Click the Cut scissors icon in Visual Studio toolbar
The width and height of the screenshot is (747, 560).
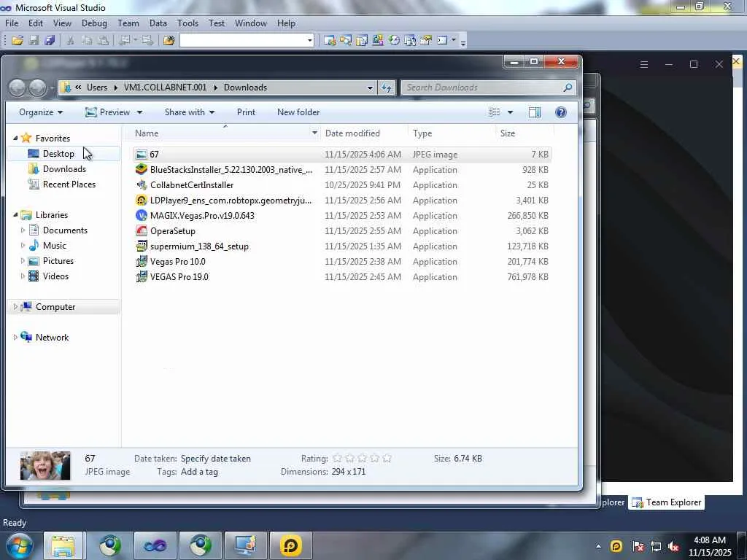[x=71, y=41]
